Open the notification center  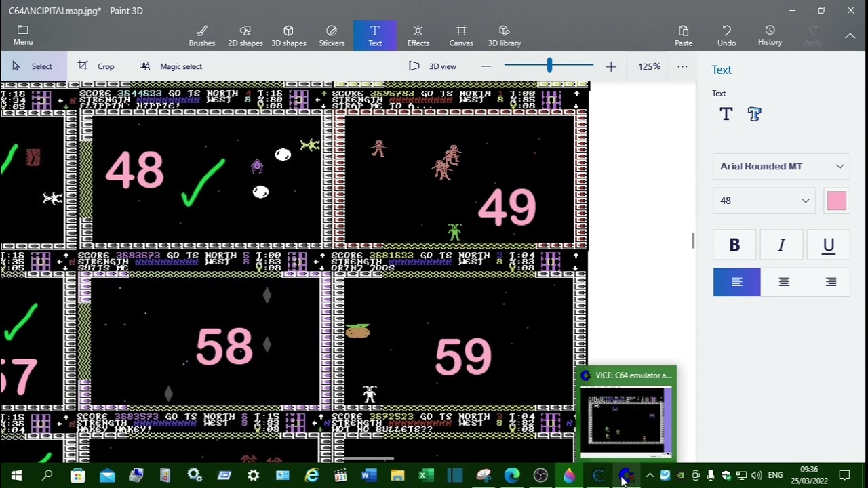pyautogui.click(x=845, y=475)
